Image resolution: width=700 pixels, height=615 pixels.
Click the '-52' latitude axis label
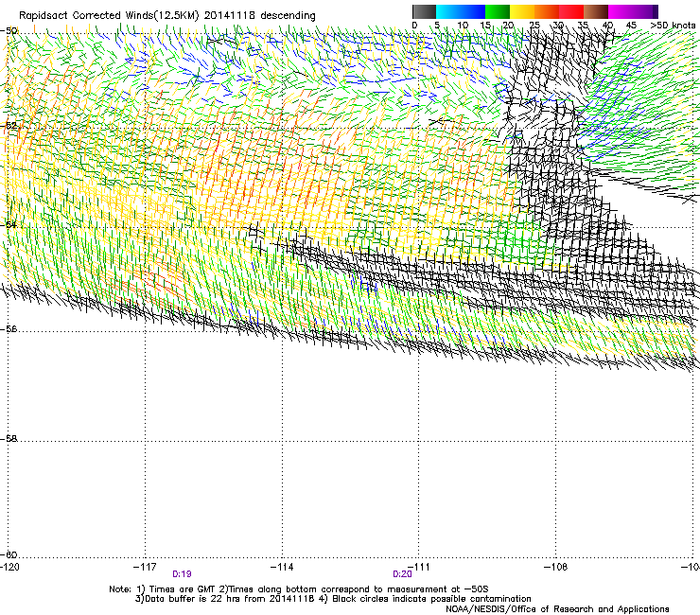point(9,126)
